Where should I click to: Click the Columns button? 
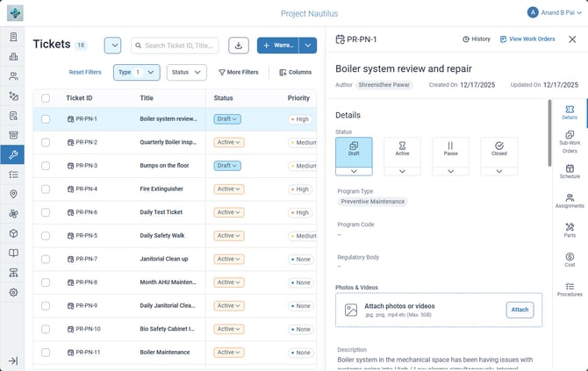pyautogui.click(x=295, y=72)
